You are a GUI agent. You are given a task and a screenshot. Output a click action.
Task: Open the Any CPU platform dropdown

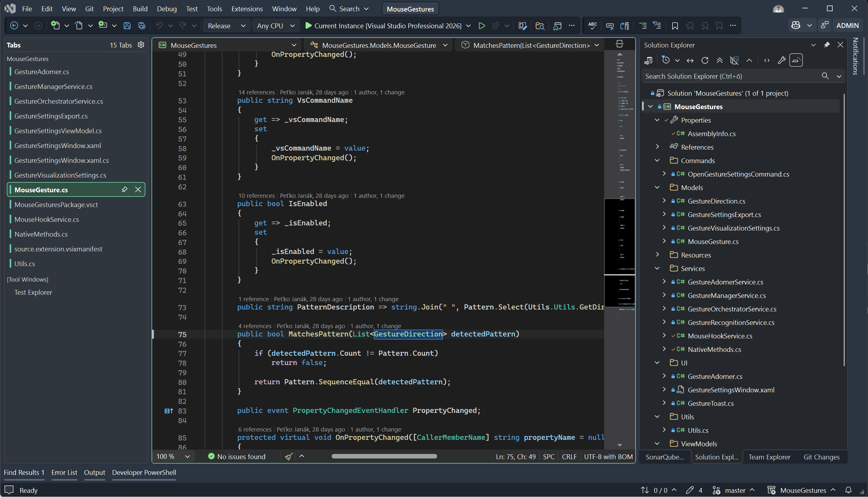[x=275, y=26]
